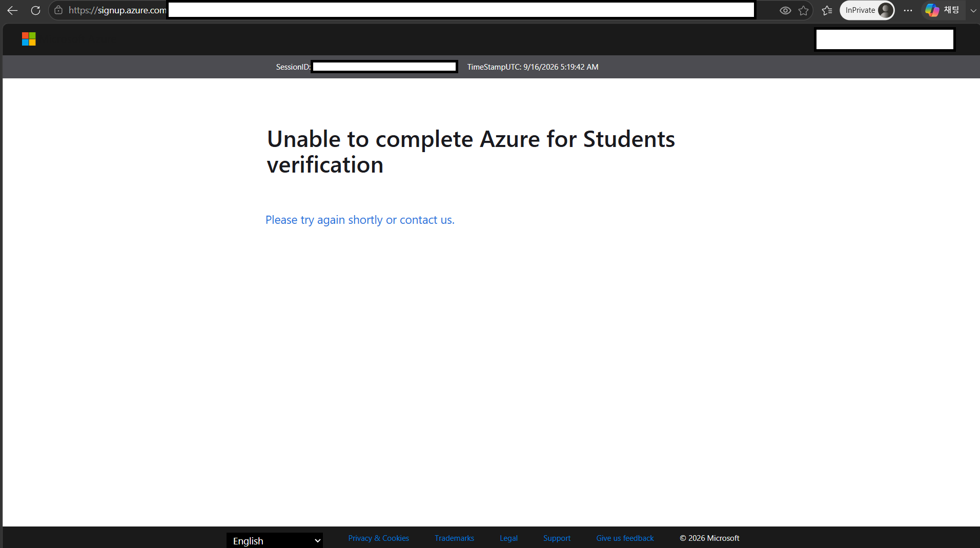Viewport: 980px width, 548px height.
Task: Click the 'Unable to complete Azure for Students' heading
Action: pos(471,152)
